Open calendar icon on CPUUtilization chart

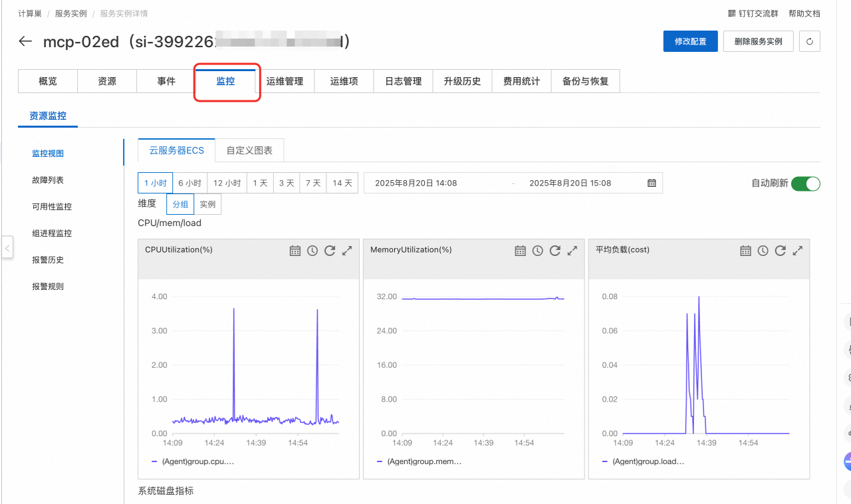[295, 251]
